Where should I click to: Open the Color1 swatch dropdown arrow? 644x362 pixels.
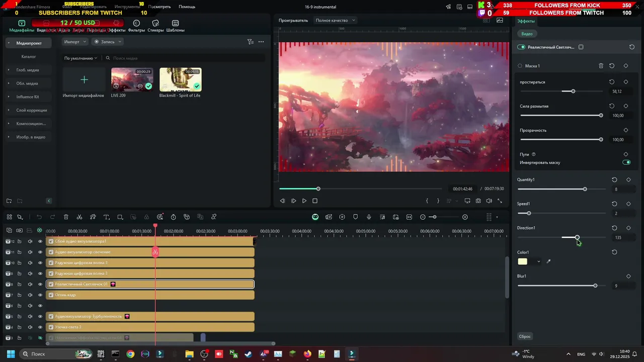click(538, 261)
